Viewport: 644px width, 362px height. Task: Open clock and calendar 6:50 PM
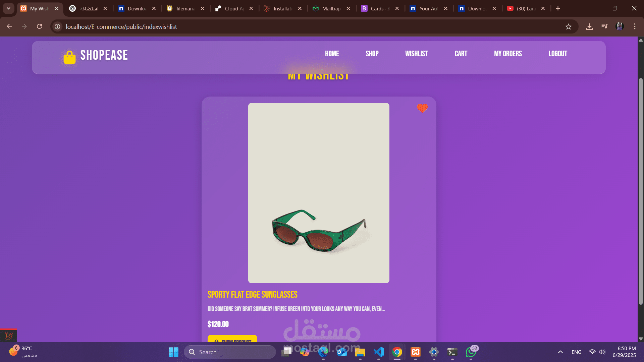(624, 352)
